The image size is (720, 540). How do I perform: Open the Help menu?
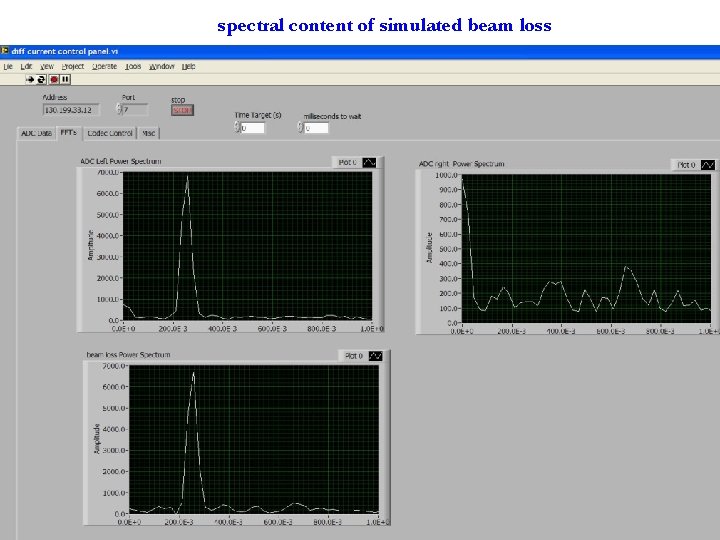189,67
